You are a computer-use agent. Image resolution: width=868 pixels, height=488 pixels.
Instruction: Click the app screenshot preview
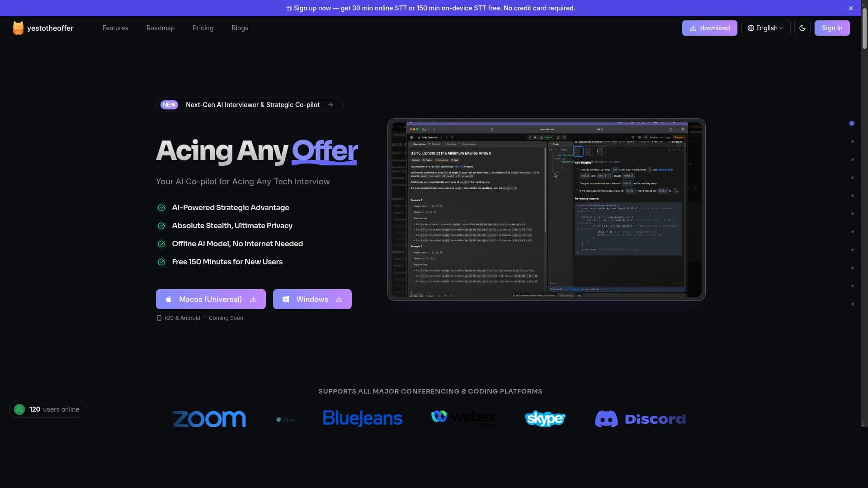pyautogui.click(x=546, y=210)
